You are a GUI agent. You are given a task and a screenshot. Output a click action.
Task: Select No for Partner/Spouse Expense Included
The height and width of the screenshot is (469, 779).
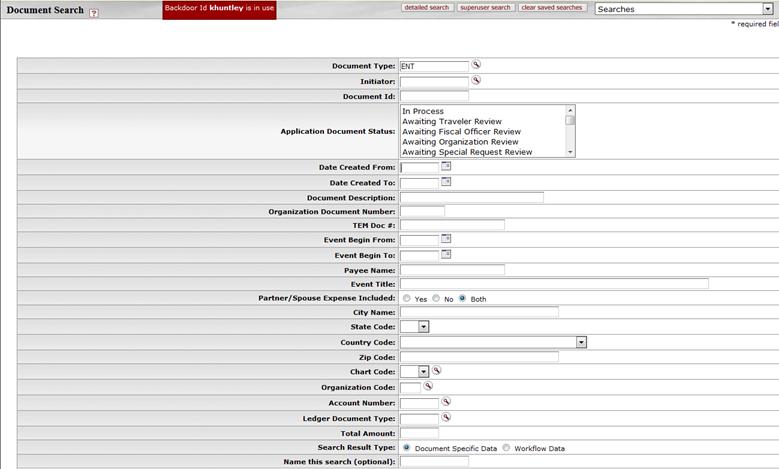pyautogui.click(x=436, y=299)
